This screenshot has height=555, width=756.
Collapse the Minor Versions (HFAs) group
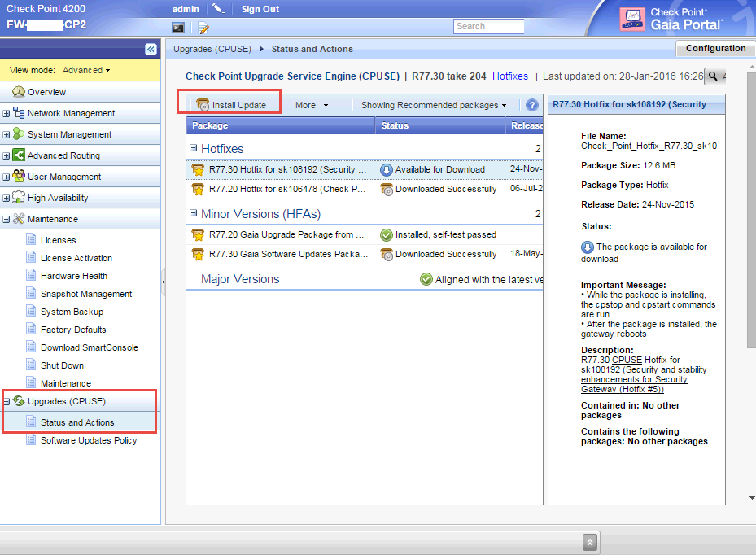[x=194, y=213]
